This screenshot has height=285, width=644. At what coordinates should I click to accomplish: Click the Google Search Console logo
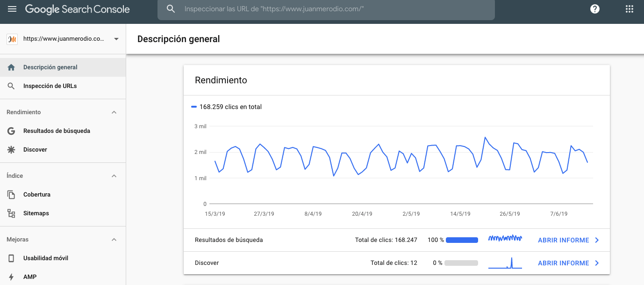[78, 9]
